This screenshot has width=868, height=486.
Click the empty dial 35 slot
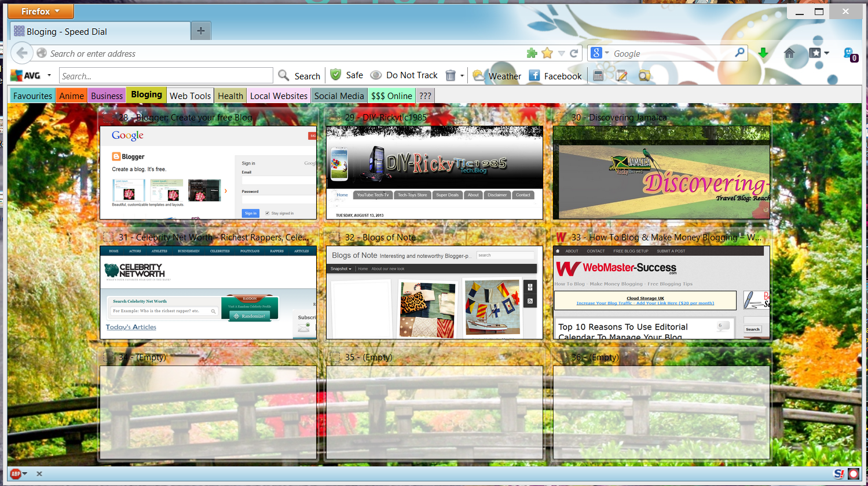click(x=434, y=412)
